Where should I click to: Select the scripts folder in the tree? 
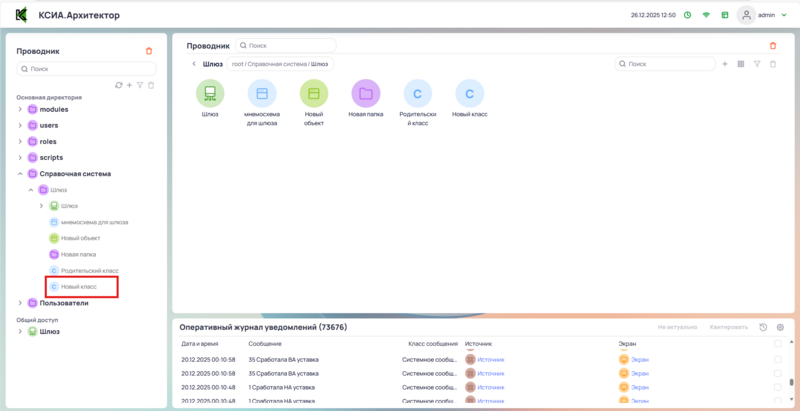point(51,157)
